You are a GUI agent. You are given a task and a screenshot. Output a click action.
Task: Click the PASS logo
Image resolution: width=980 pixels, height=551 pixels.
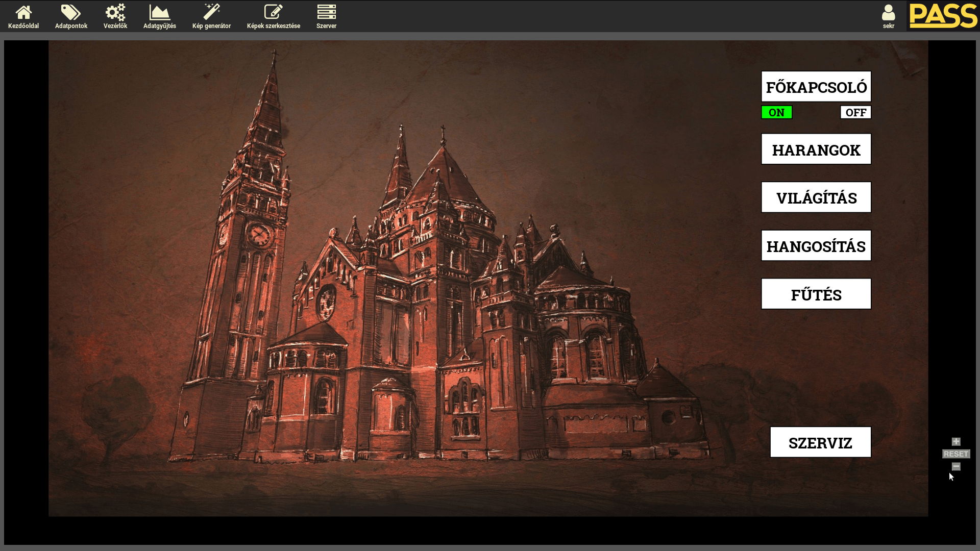[943, 16]
